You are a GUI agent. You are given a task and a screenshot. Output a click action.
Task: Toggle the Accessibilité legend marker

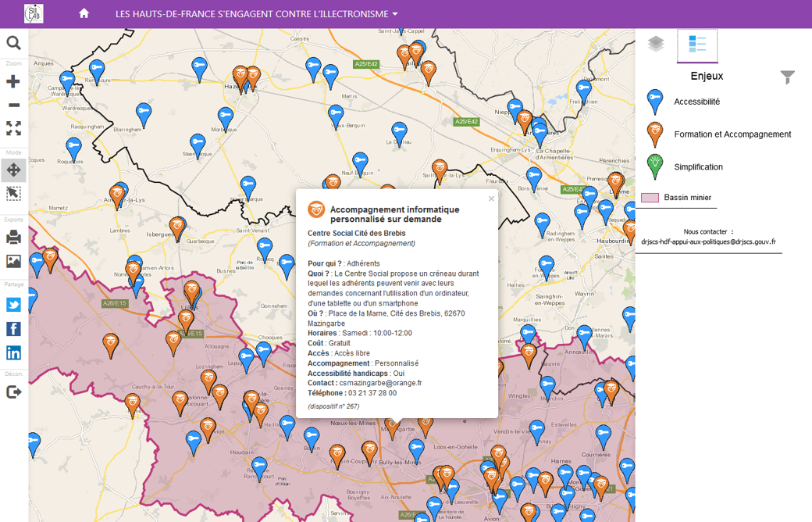(654, 102)
